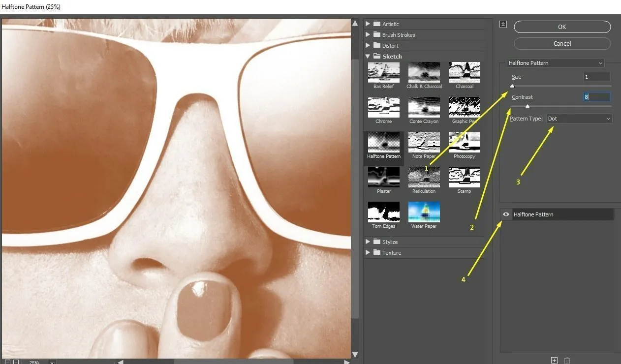Pick the Water Paper filter
621x364 pixels.
coord(424,212)
